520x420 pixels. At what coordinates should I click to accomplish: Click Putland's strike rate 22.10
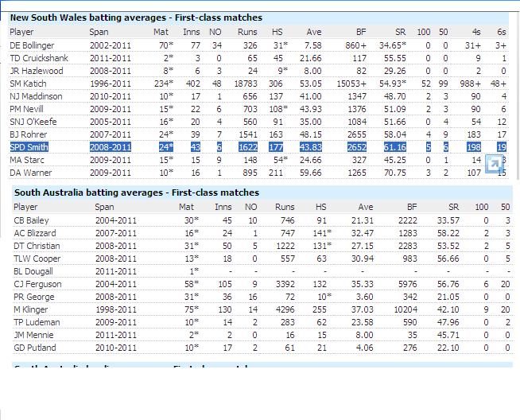coord(448,348)
